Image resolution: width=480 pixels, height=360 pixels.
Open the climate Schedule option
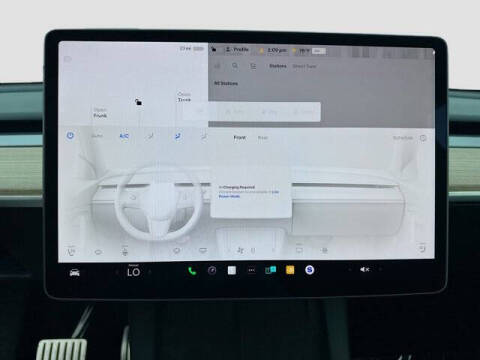click(x=403, y=138)
